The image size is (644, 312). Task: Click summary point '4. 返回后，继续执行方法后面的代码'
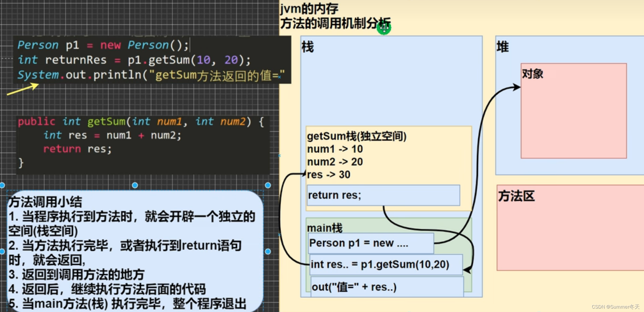(107, 289)
